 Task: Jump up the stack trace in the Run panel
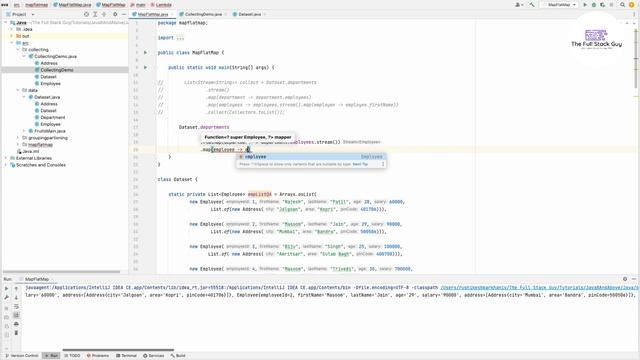pos(16,289)
